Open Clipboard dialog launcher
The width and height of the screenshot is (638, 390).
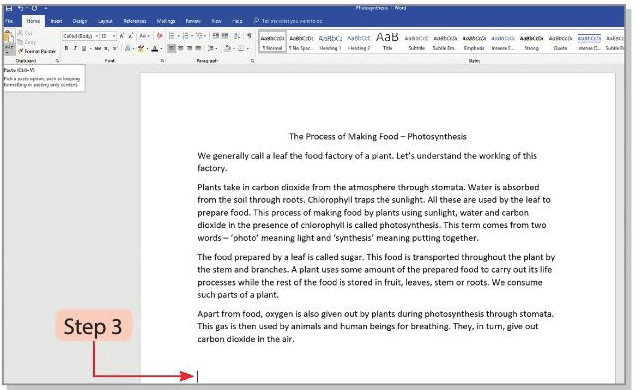coord(57,61)
